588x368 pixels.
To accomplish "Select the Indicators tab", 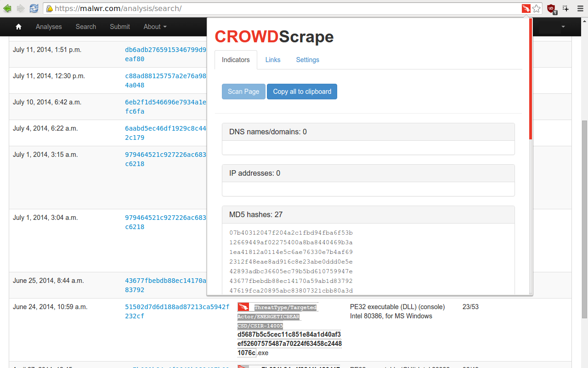I will tap(236, 60).
